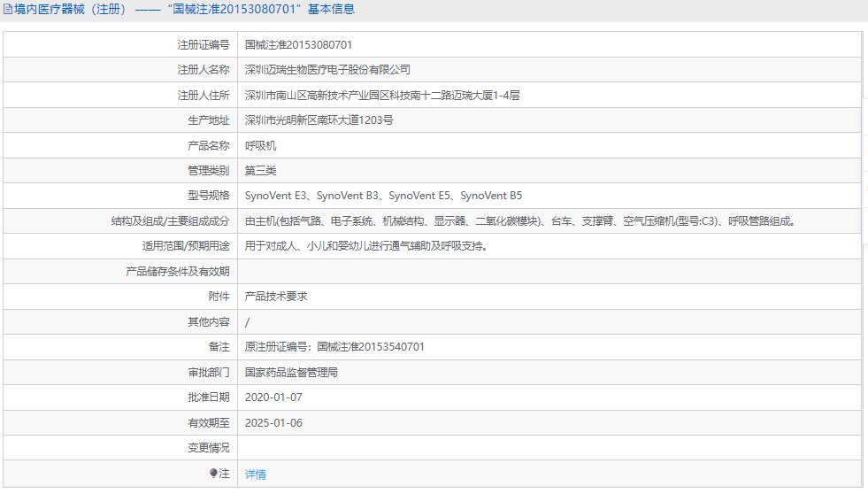Click product name value 呼吸机
The image size is (868, 494).
click(260, 146)
